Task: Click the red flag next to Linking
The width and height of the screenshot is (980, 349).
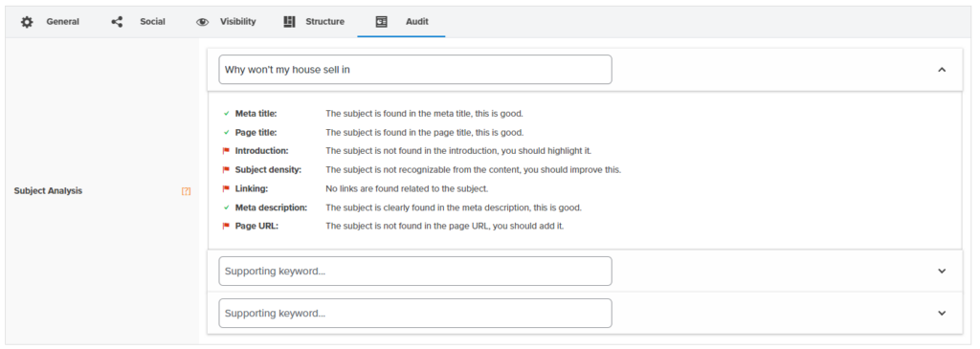Action: (226, 188)
